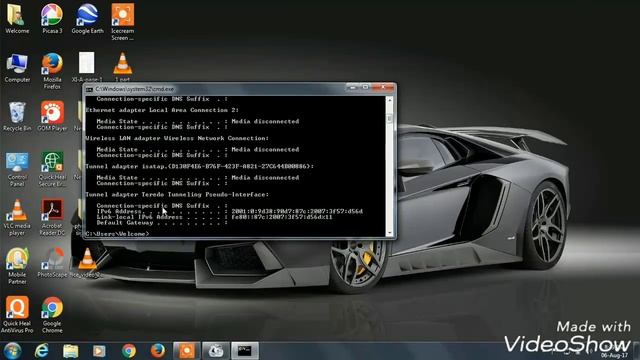Click the cmd scrollbar up arrow
The image size is (640, 360).
click(389, 100)
